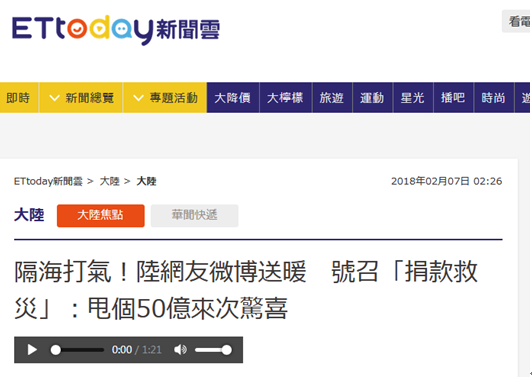The image size is (532, 386).
Task: Open the 即時 news tab
Action: (18, 98)
